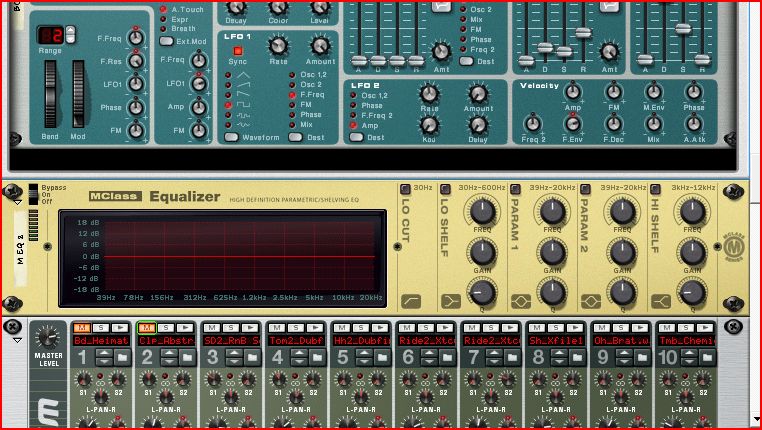Click the Bend pitch wheel

pos(50,94)
